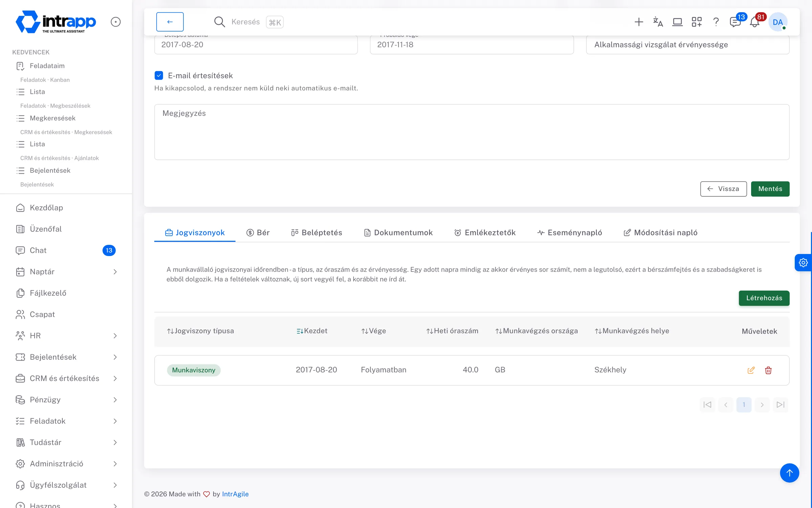Expand the Naptár sidebar menu
This screenshot has height=508, width=812.
tap(66, 272)
